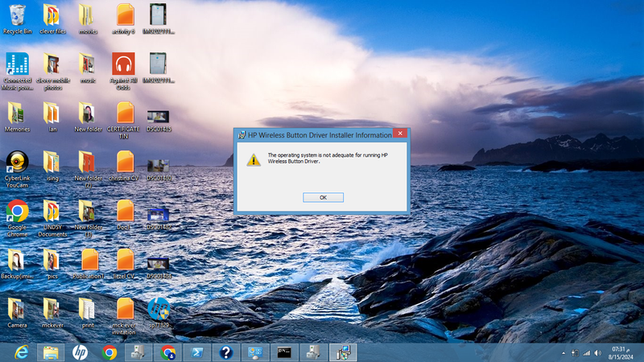The width and height of the screenshot is (644, 362).
Task: Open the CyberLink YouCam shortcut
Action: pyautogui.click(x=17, y=169)
